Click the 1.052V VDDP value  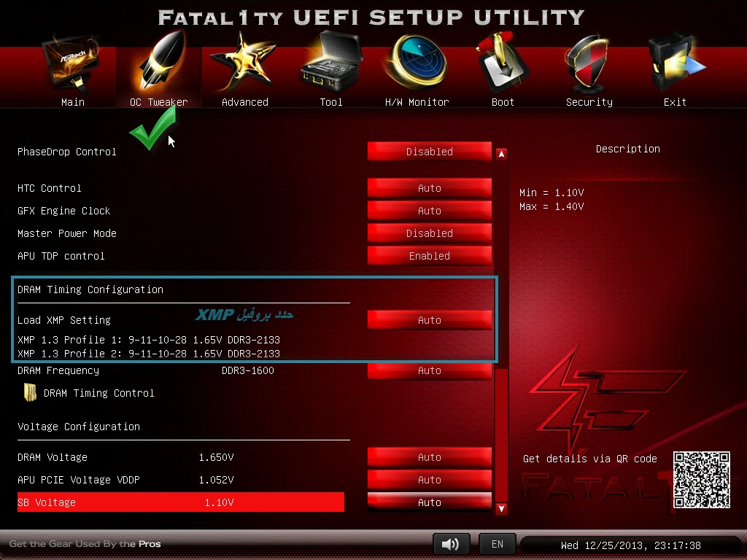[x=216, y=480]
